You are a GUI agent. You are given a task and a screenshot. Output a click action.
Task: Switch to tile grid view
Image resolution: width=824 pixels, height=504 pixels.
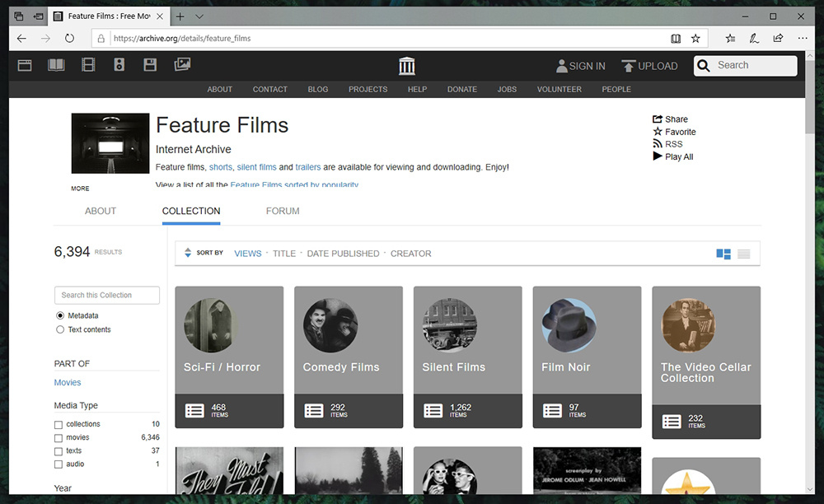point(723,254)
